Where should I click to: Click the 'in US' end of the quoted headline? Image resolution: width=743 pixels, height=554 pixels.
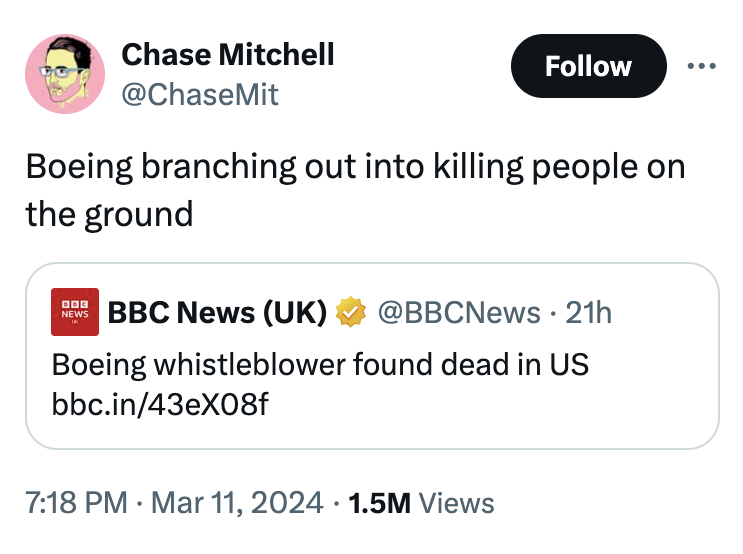pos(560,364)
